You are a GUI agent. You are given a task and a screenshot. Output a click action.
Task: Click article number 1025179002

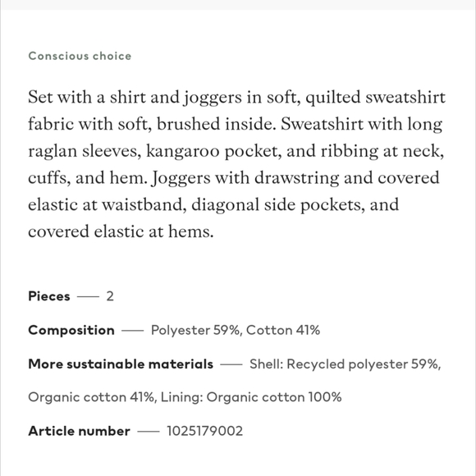coord(205,431)
